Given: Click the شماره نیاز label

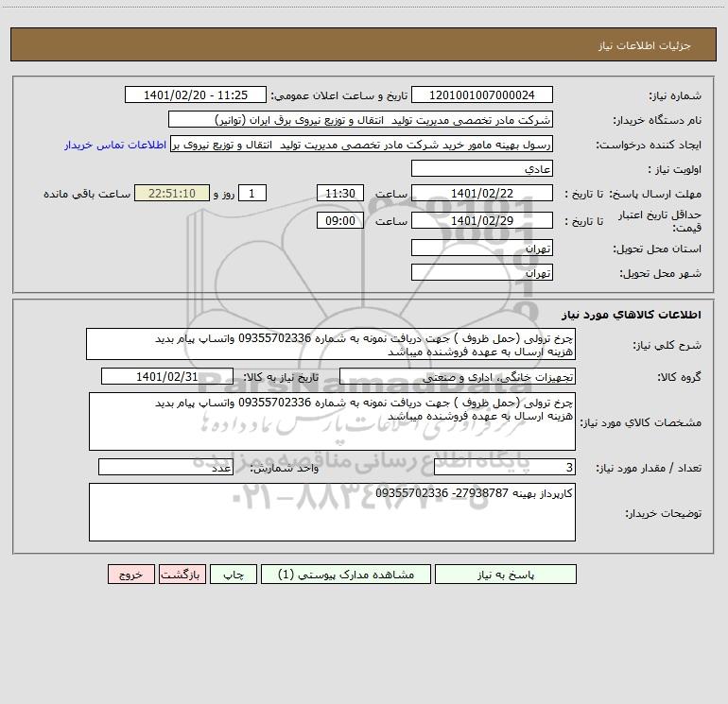Looking at the screenshot, I should point(675,96).
